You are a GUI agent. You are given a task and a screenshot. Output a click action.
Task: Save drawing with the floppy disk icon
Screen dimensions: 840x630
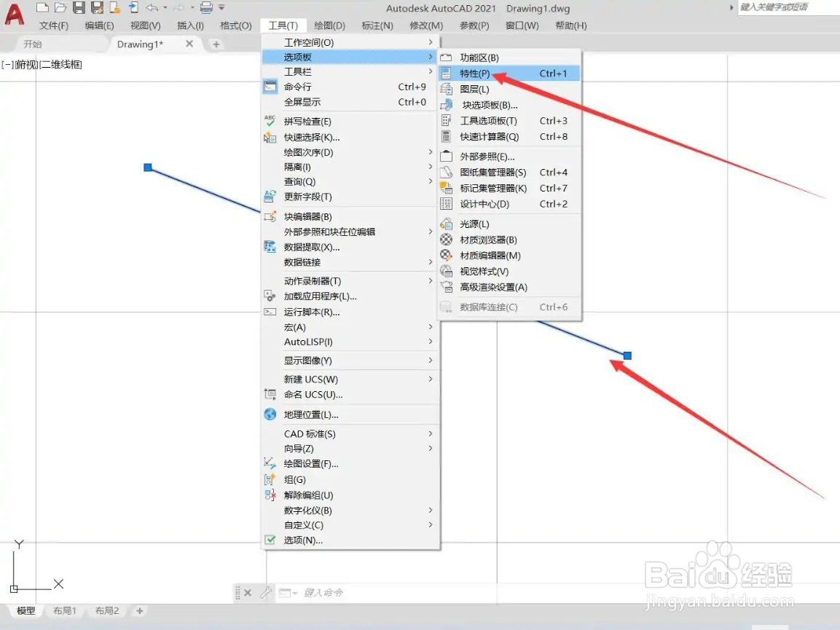click(x=79, y=7)
